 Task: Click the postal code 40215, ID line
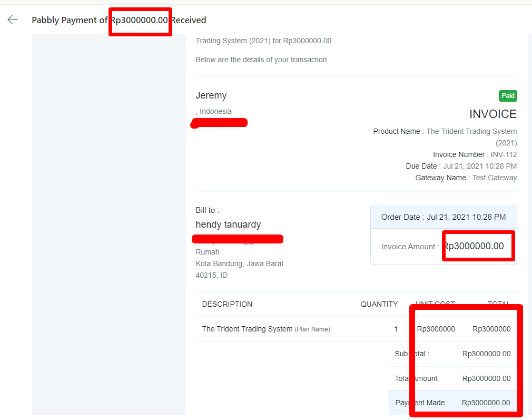pyautogui.click(x=212, y=275)
